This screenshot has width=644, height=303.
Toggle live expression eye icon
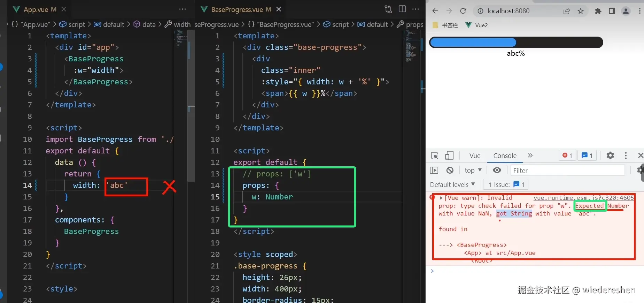tap(497, 170)
